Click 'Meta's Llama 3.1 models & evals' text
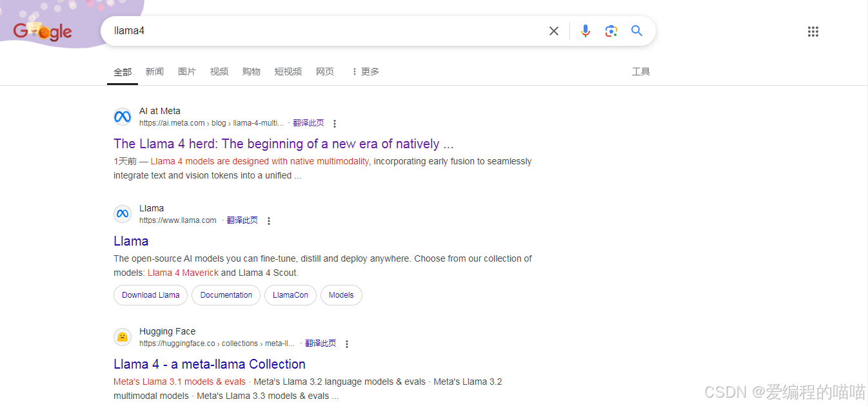Image resolution: width=868 pixels, height=406 pixels. (179, 382)
